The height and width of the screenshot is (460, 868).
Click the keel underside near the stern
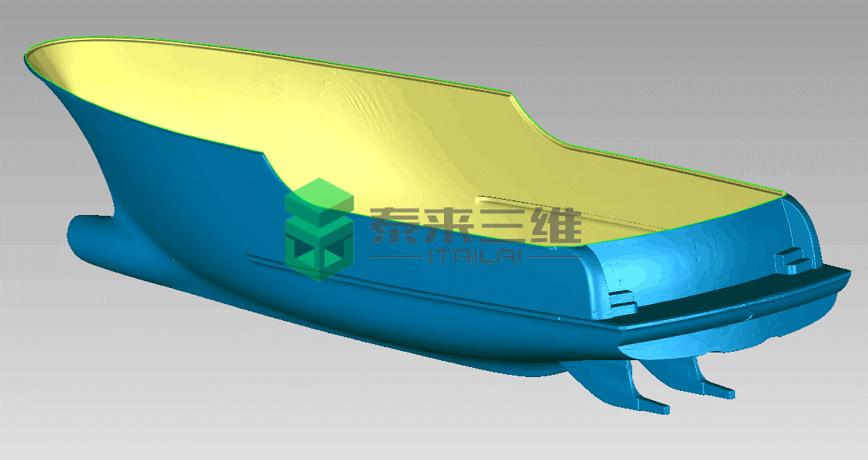tap(522, 361)
